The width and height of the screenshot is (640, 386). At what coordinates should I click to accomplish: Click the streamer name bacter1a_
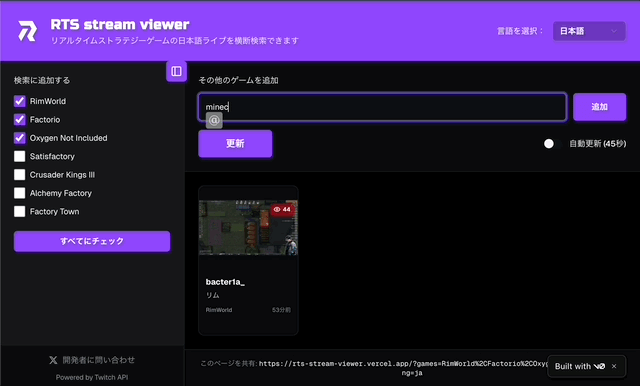225,282
